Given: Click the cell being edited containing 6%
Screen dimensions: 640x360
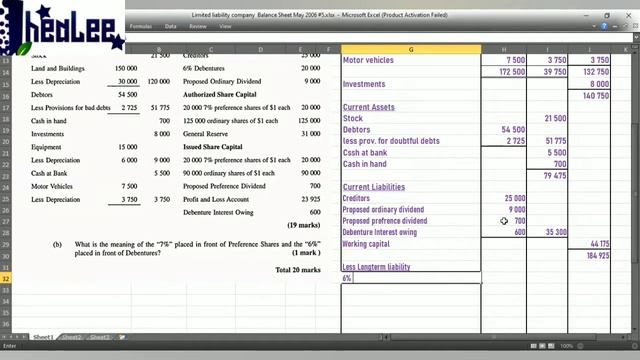Looking at the screenshot, I should click(411, 278).
